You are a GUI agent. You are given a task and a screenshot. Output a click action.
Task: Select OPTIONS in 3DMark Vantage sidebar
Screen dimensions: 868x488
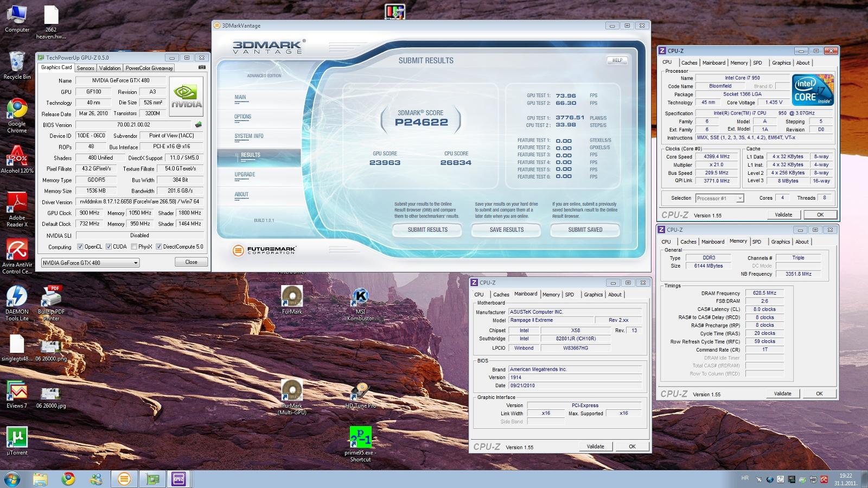(x=242, y=117)
